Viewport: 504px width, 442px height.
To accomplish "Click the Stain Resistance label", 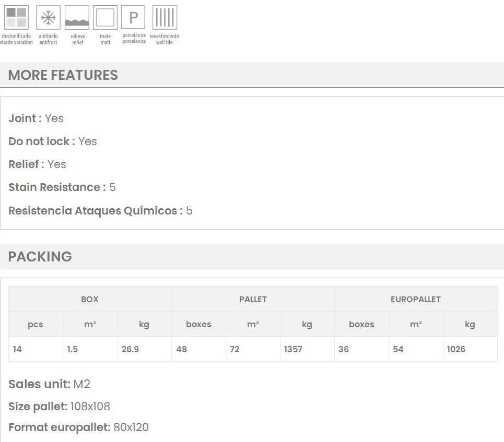I will [x=57, y=187].
